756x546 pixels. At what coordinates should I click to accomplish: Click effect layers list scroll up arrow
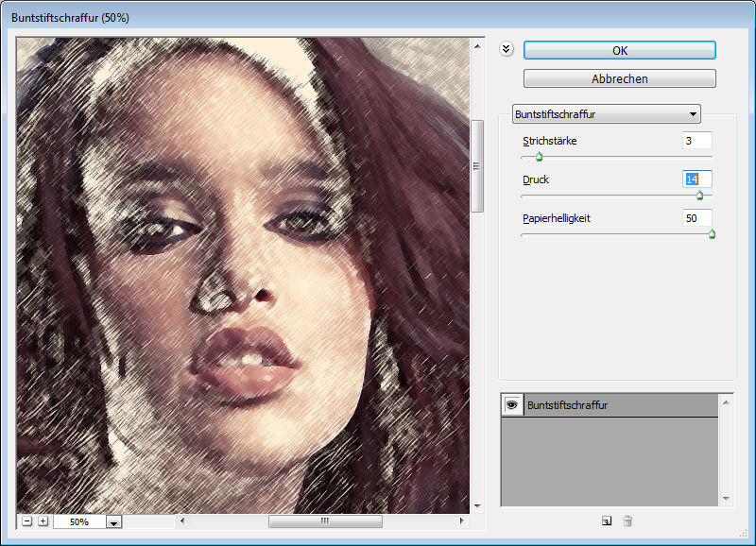click(x=726, y=402)
